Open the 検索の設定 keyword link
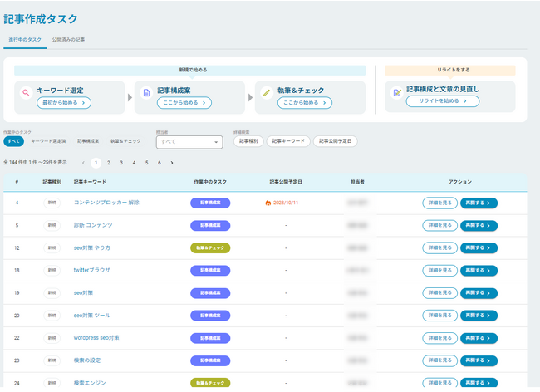The width and height of the screenshot is (540, 392). (87, 360)
